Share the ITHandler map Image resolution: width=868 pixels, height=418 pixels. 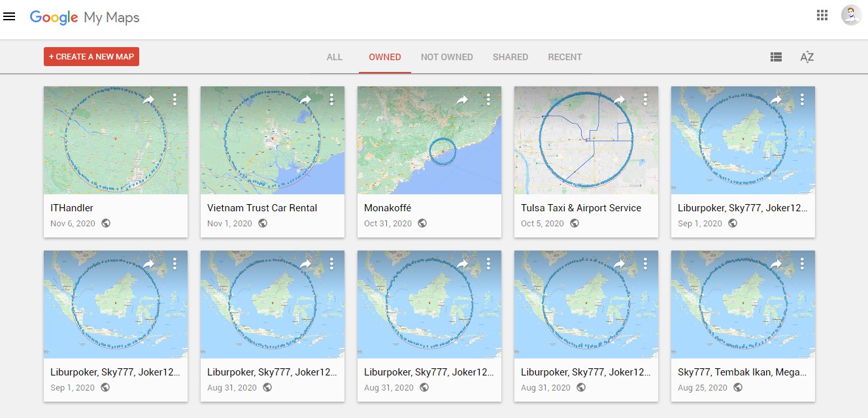click(x=148, y=99)
